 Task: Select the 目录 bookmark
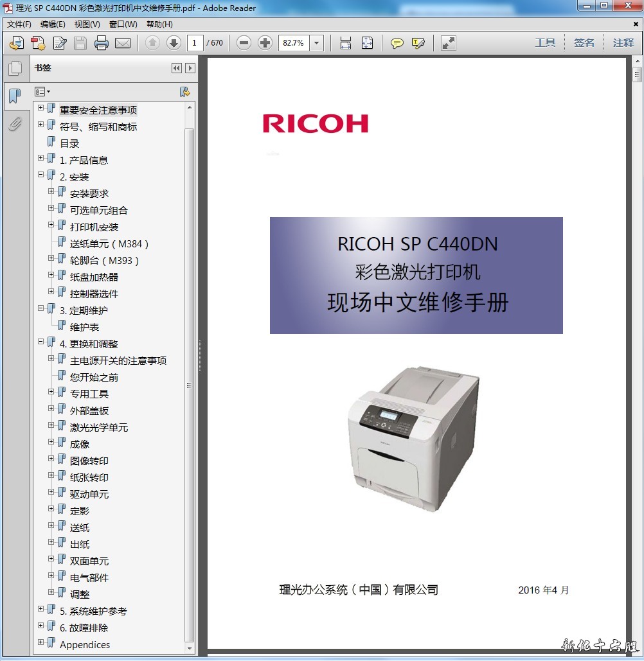(69, 143)
